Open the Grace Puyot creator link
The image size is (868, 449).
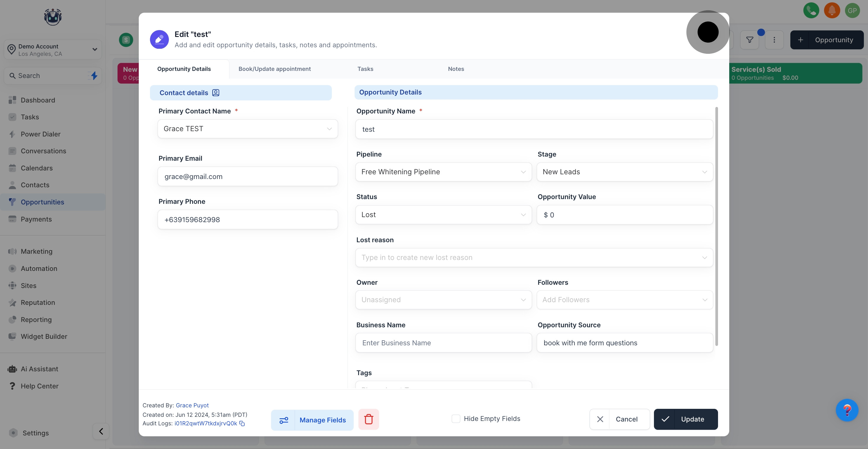[x=192, y=405]
